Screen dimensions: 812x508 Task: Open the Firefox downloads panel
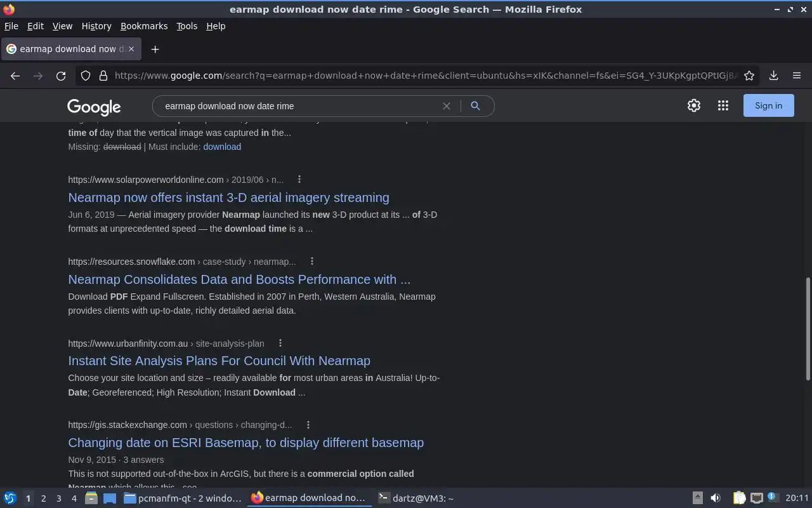(x=774, y=76)
